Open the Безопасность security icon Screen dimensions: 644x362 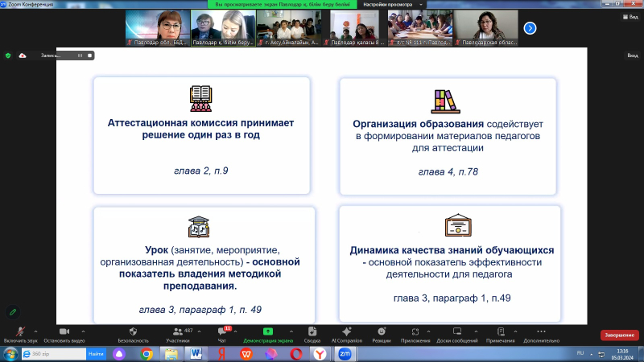coord(133,332)
